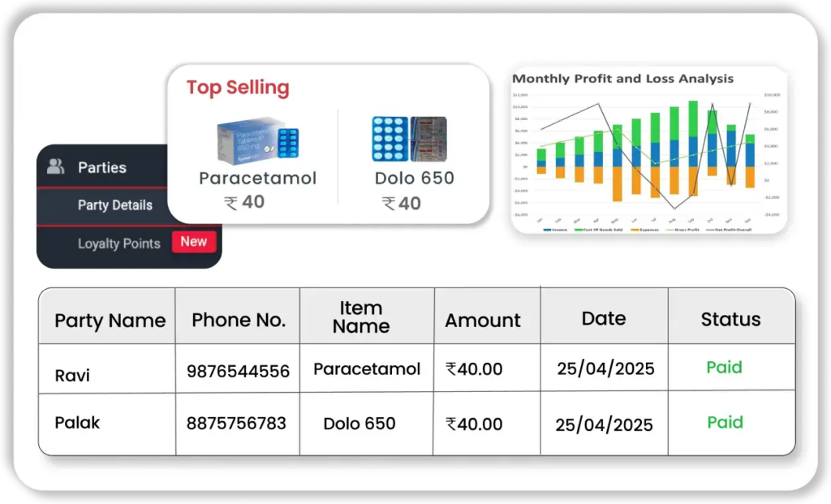Click Paid status in Ravi's row
The image size is (831, 504).
click(x=724, y=368)
